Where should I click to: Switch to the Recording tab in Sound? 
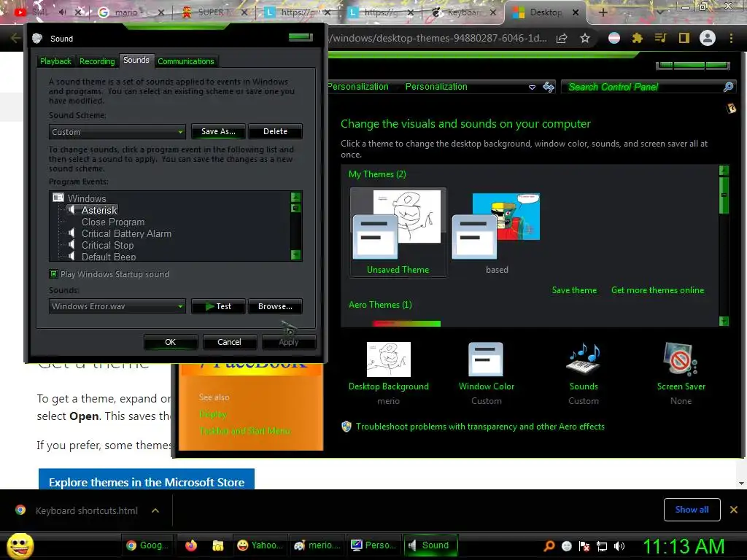(x=97, y=61)
